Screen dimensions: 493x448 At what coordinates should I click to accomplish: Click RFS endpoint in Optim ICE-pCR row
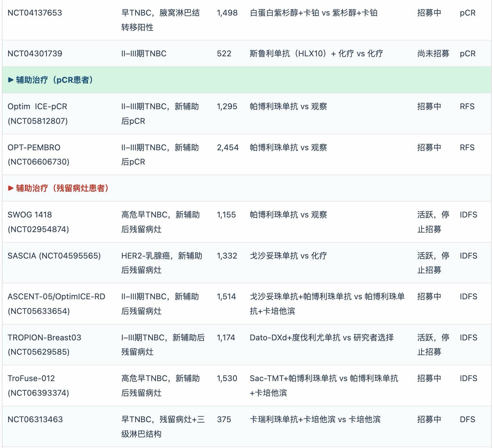pyautogui.click(x=467, y=106)
